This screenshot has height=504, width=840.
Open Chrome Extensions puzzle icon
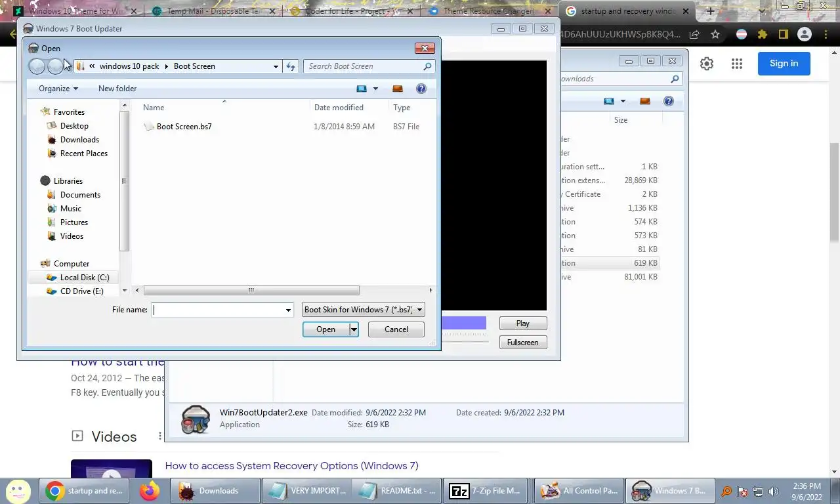tap(762, 34)
